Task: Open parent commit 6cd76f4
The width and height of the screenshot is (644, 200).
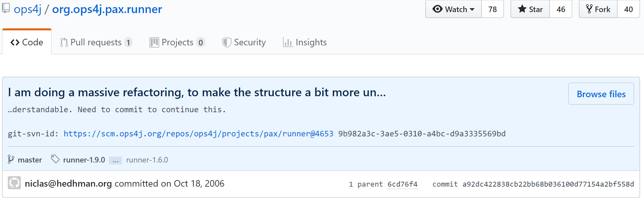Action: (x=402, y=184)
